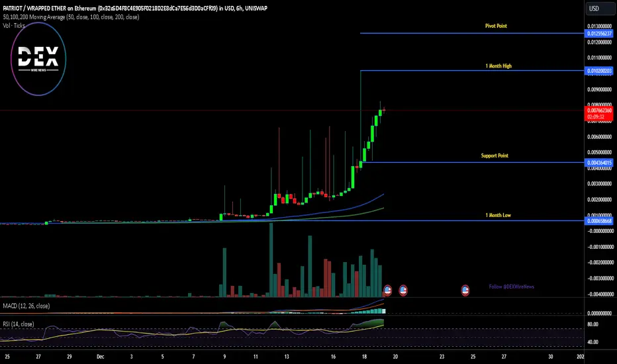Screen dimensions: 617x364
Task: Click the lone US flag event marker near the Follow text
Action: 465,291
